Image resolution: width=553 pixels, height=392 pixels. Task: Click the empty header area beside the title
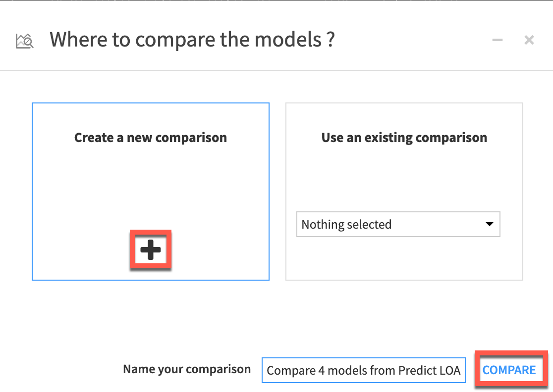point(411,40)
